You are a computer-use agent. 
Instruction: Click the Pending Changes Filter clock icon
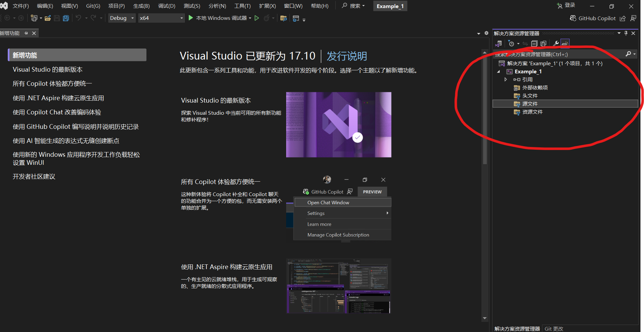(x=511, y=43)
